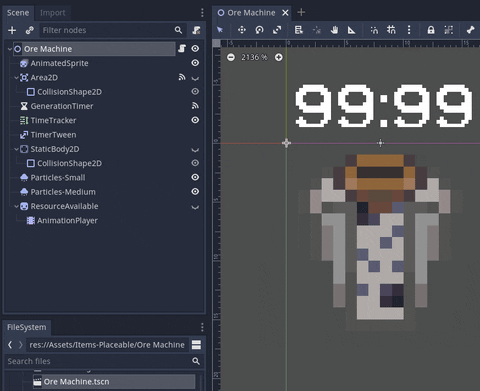Show the hidden ResourceAvailable node
The image size is (480, 391).
coord(195,207)
